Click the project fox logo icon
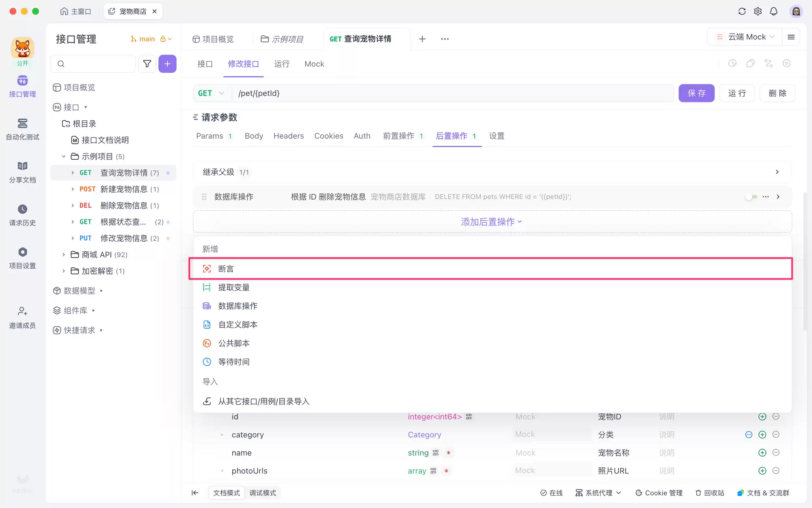 [22, 48]
